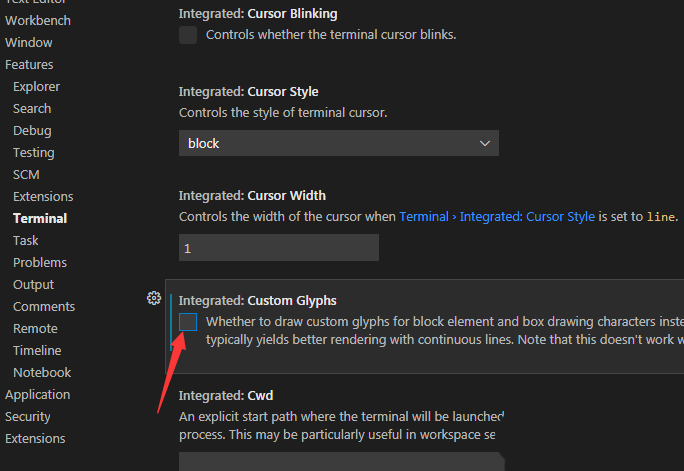Open the Workbench settings category

tap(38, 21)
